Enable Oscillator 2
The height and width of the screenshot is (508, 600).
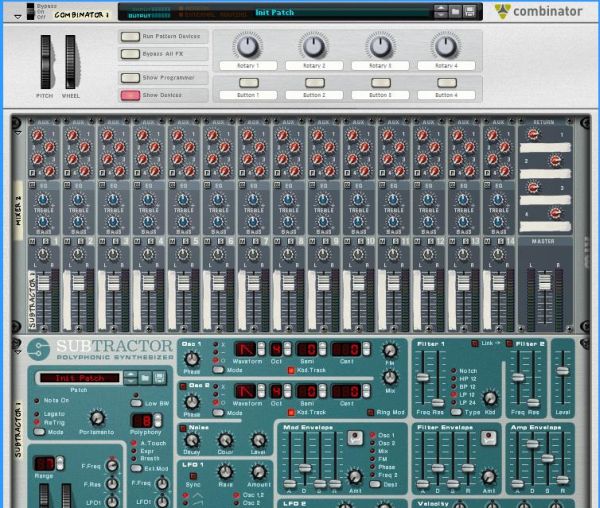(183, 386)
